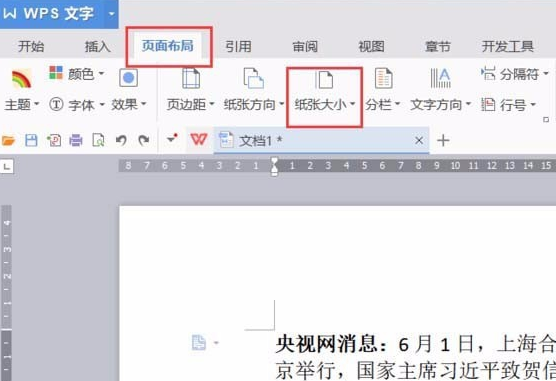Click the paste options icon beside the text
Screen dimensions: 556x381
click(x=199, y=343)
